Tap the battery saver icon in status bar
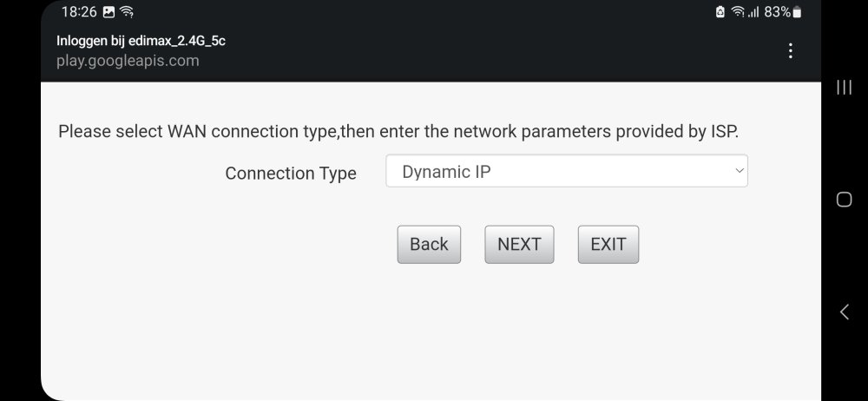This screenshot has width=868, height=401. pyautogui.click(x=720, y=12)
